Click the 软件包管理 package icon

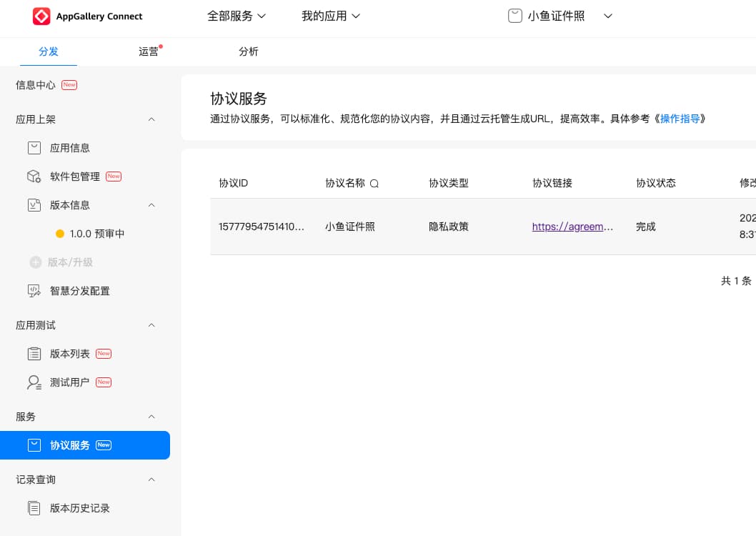coord(34,177)
